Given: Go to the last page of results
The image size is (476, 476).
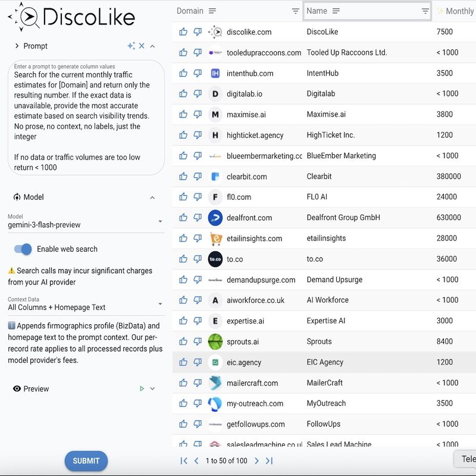Looking at the screenshot, I should coord(269,461).
